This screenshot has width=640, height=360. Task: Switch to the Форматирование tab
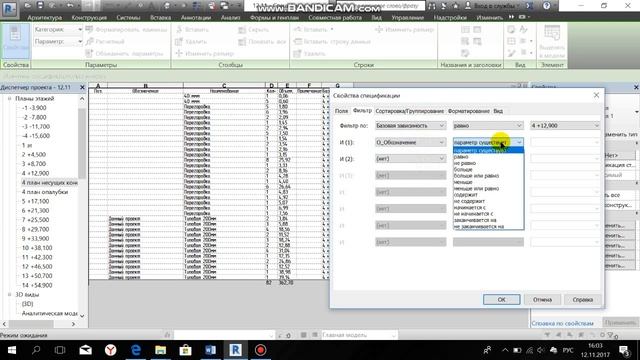(469, 111)
